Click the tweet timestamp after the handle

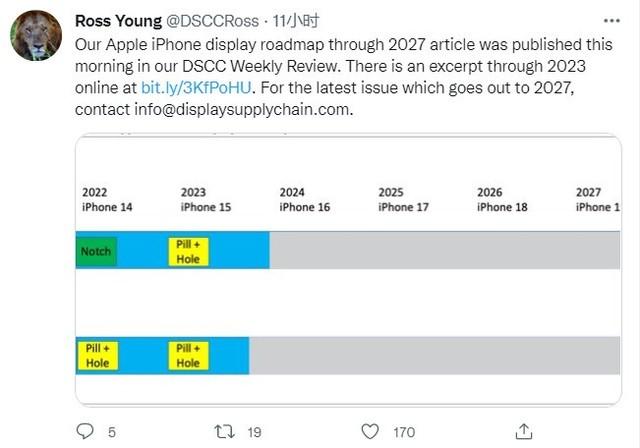(296, 21)
